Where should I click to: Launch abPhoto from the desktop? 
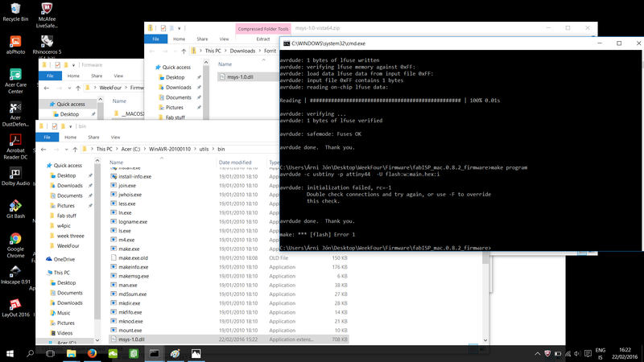pos(15,45)
